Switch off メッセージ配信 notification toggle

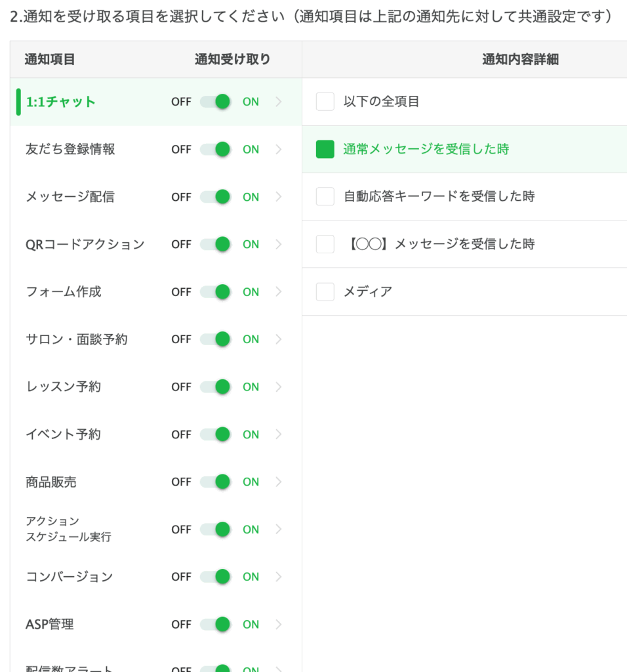(x=216, y=197)
